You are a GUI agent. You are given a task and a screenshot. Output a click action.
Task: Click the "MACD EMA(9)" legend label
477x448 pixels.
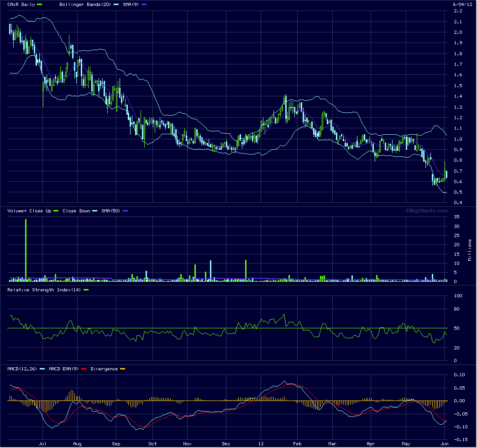63,369
